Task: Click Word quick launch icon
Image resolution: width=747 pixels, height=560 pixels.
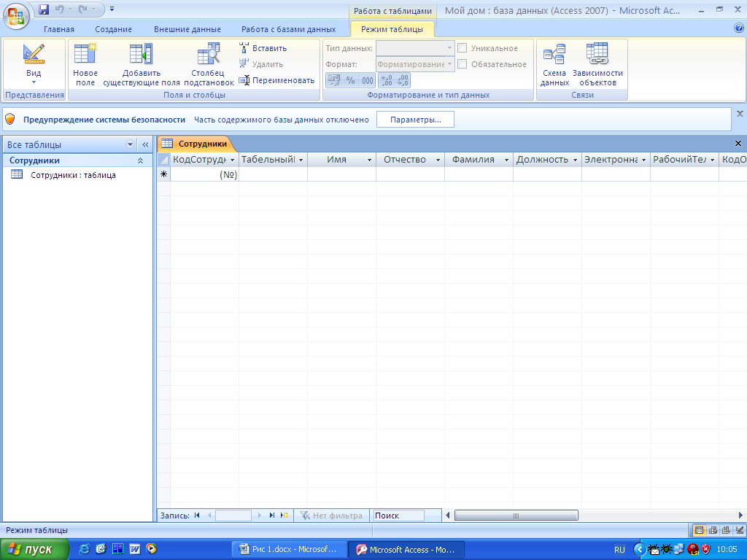Action: click(x=135, y=549)
